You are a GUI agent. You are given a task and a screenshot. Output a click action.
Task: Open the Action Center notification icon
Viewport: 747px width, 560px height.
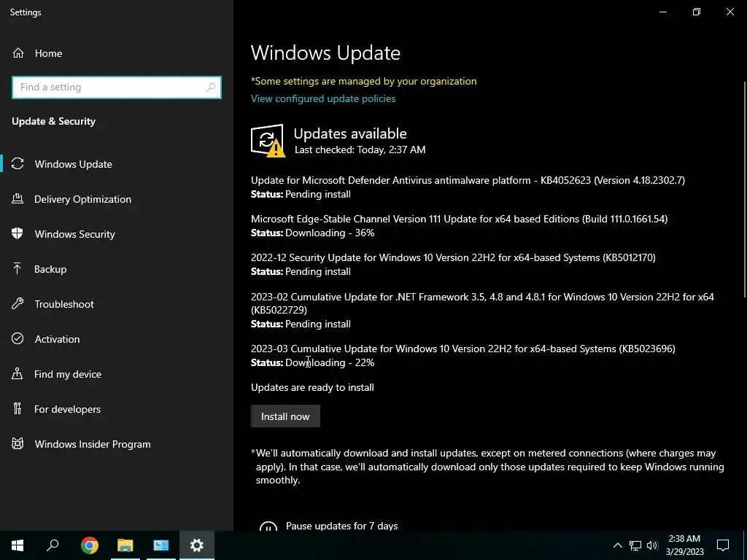[723, 545]
